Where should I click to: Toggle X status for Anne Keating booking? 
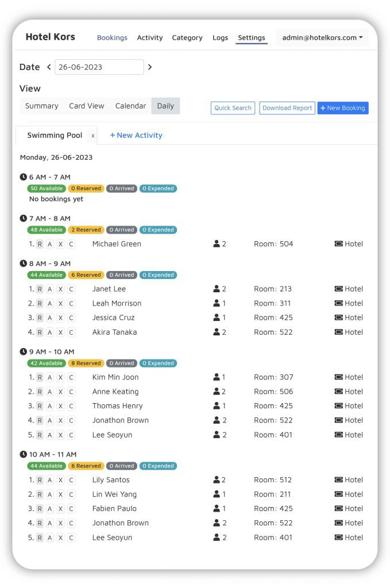tap(60, 392)
